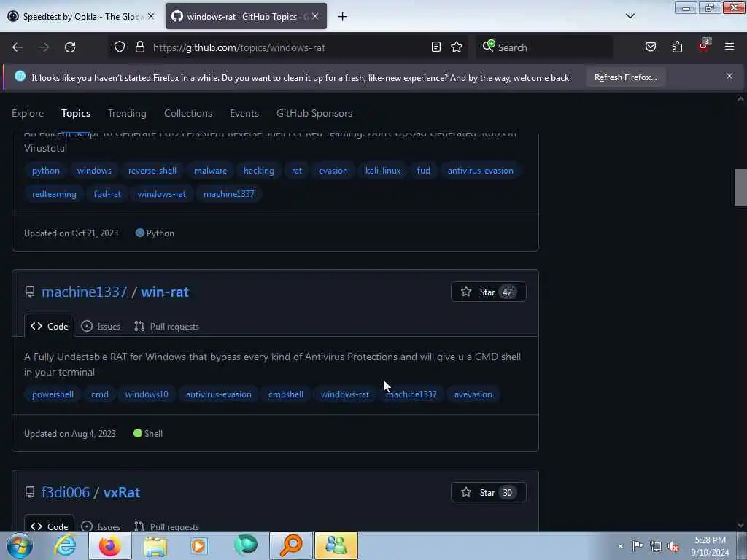Open the magnifier search taskbar icon
The height and width of the screenshot is (560, 747).
(x=291, y=545)
